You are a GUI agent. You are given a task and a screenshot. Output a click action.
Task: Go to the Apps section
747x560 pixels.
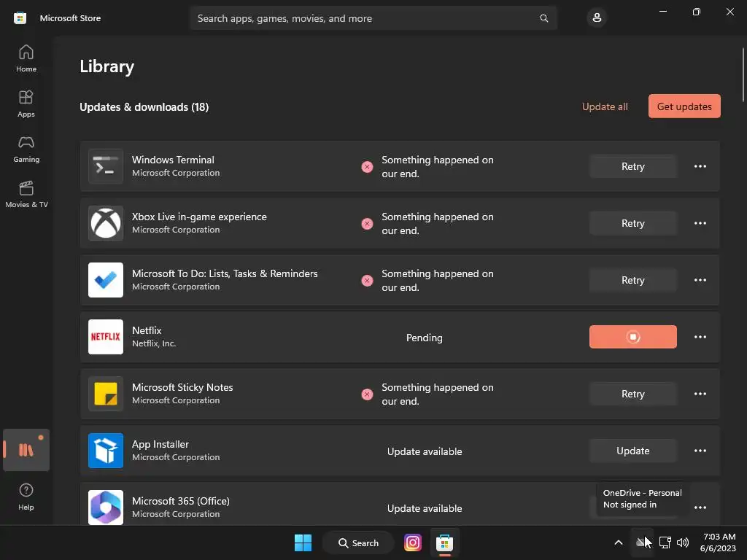(26, 104)
